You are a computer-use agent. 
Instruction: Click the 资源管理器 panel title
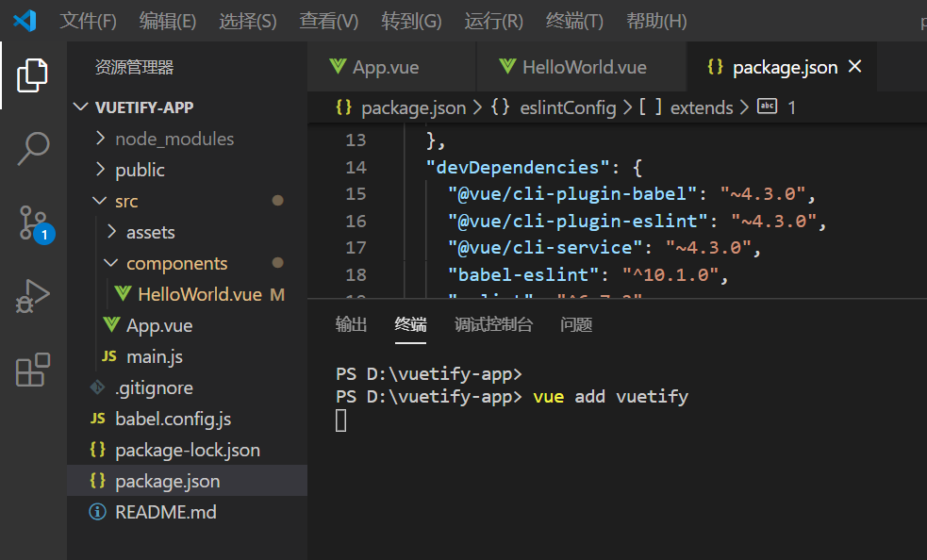coord(134,67)
